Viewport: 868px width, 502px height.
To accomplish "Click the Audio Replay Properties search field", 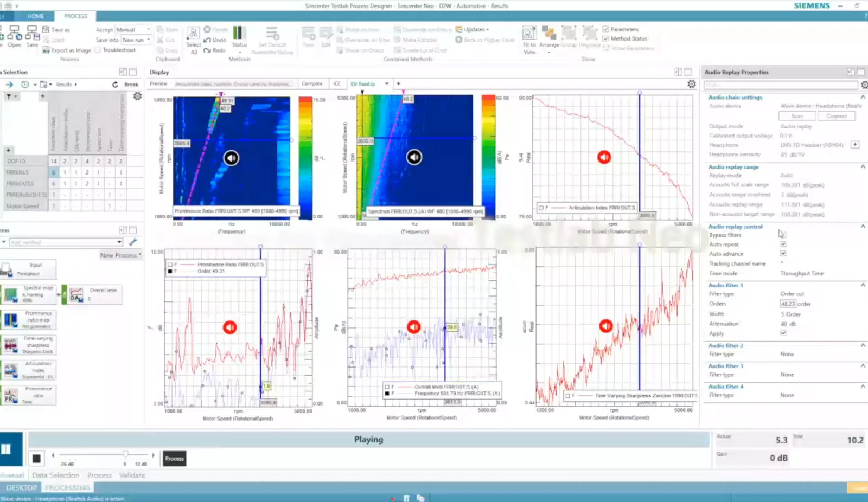I will (781, 85).
